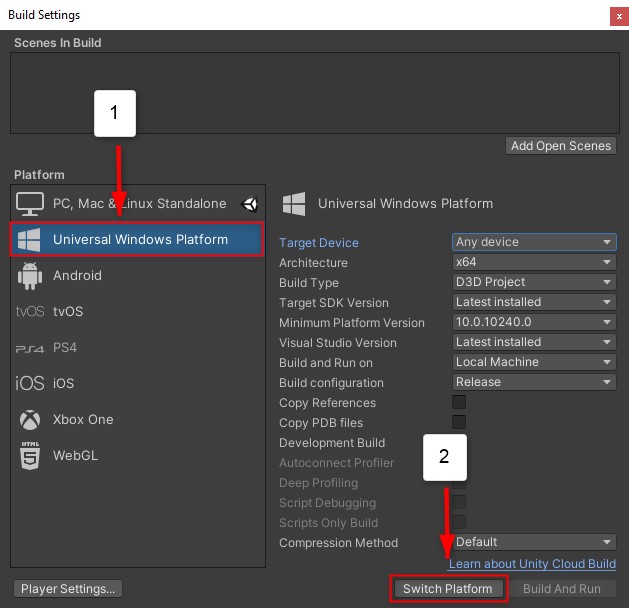The height and width of the screenshot is (608, 629).
Task: Click the Windows logo in Universal Windows Platform row
Action: (x=29, y=240)
